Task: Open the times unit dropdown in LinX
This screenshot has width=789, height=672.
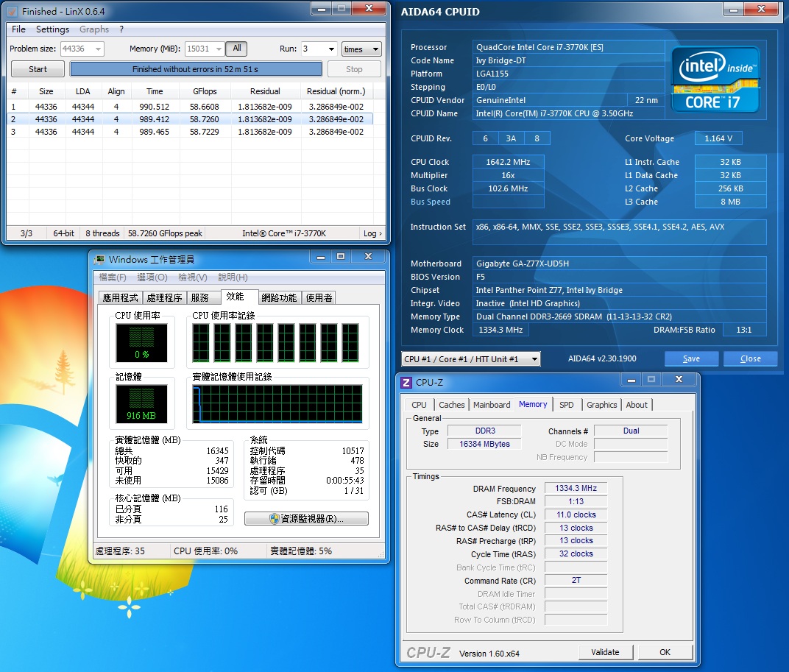Action: click(361, 49)
